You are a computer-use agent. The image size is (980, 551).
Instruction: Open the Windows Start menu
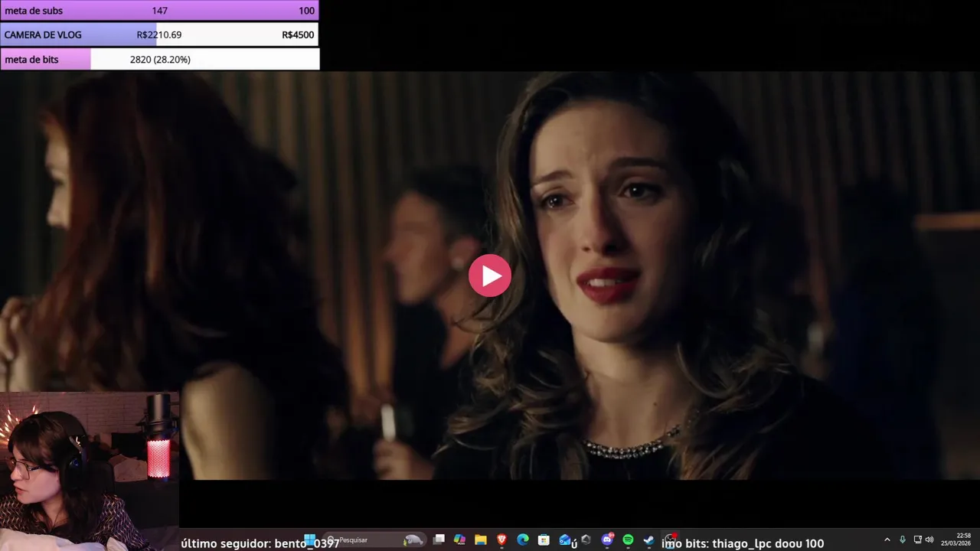310,540
